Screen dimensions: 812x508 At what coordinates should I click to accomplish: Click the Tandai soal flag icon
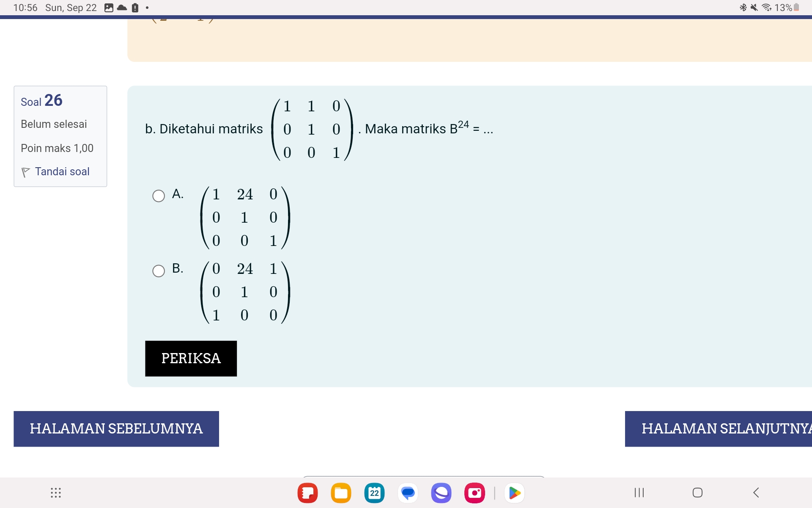(x=25, y=172)
